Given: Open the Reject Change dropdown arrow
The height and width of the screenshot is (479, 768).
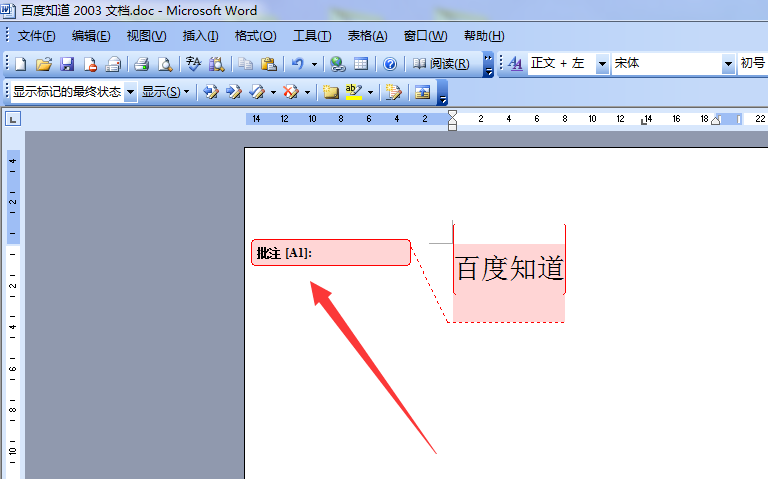Looking at the screenshot, I should pyautogui.click(x=307, y=92).
